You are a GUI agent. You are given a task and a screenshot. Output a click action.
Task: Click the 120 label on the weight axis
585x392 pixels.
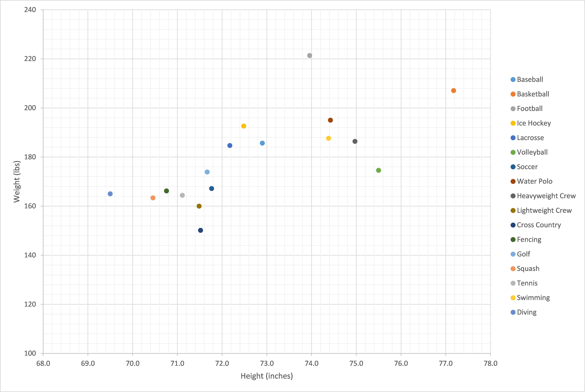click(30, 304)
